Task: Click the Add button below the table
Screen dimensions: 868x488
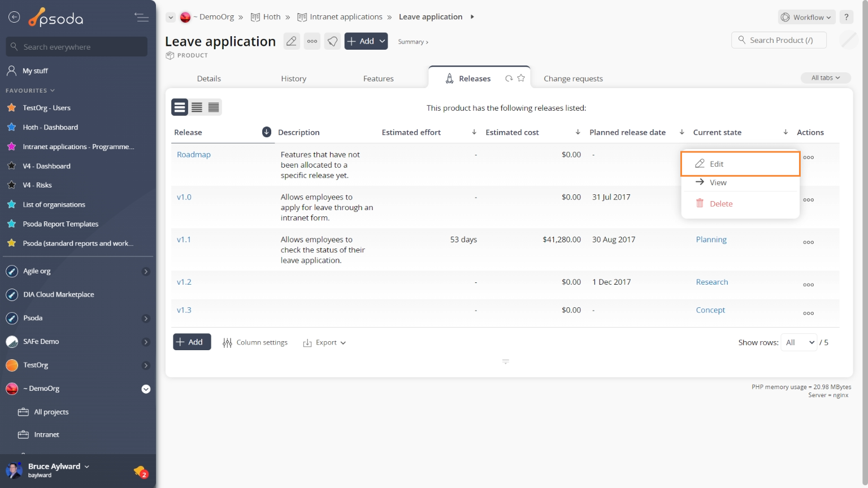Action: 192,342
